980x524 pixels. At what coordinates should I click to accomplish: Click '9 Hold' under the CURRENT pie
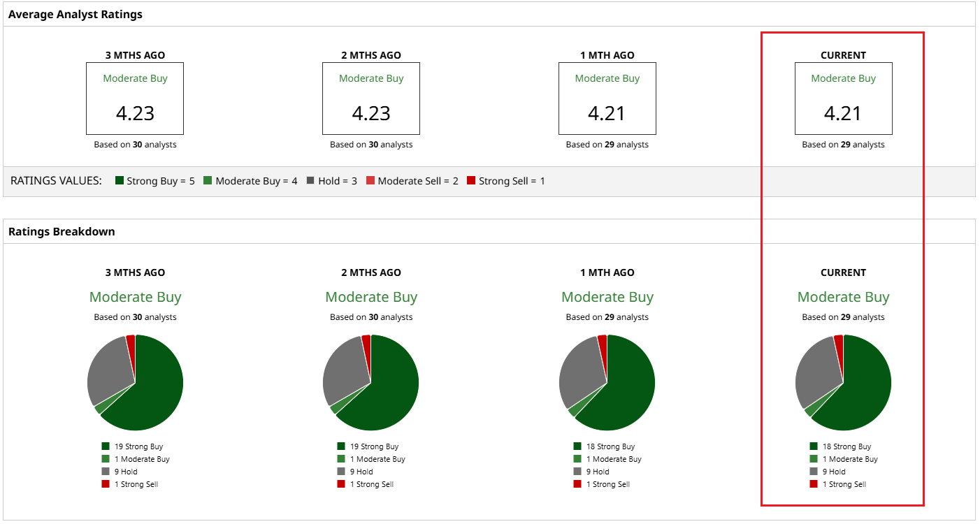point(835,472)
